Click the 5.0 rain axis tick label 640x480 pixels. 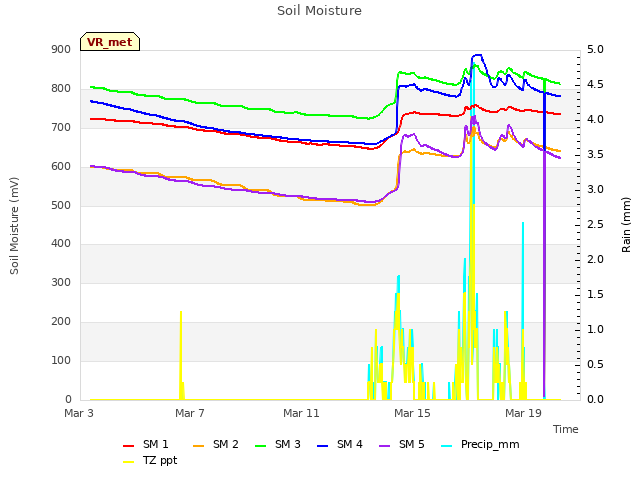[595, 49]
